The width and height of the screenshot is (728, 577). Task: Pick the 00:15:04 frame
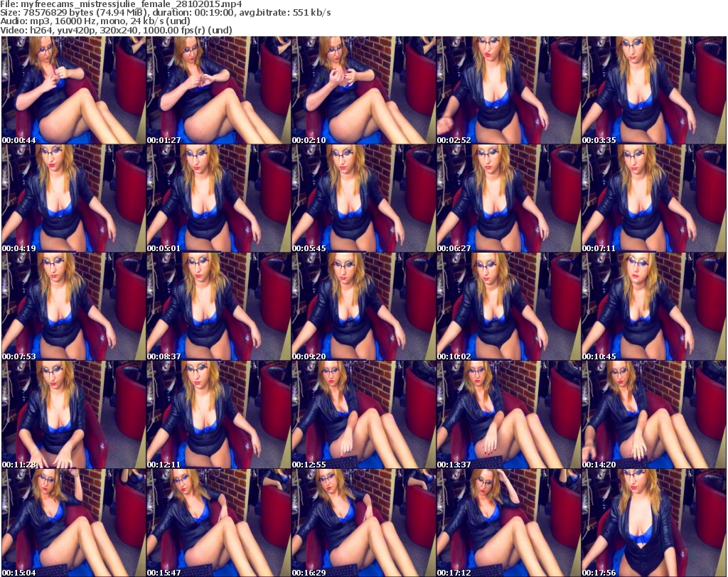(x=74, y=523)
